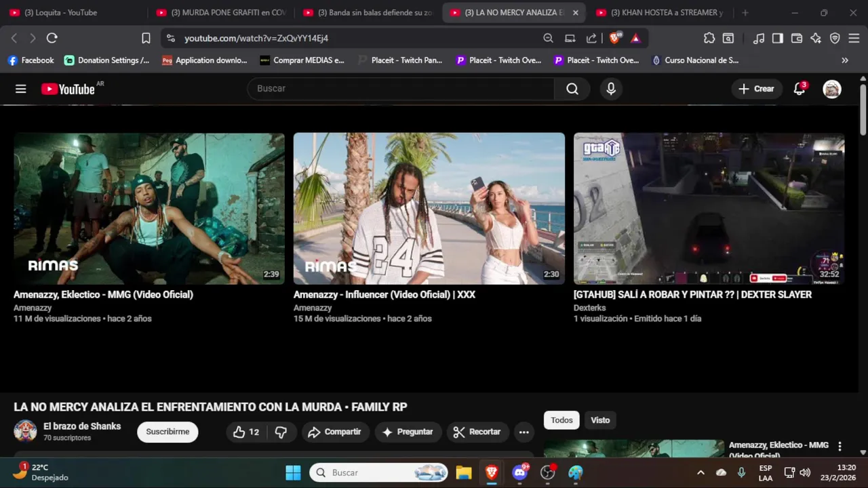
Task: Open Dexterks channel link
Action: [590, 308]
